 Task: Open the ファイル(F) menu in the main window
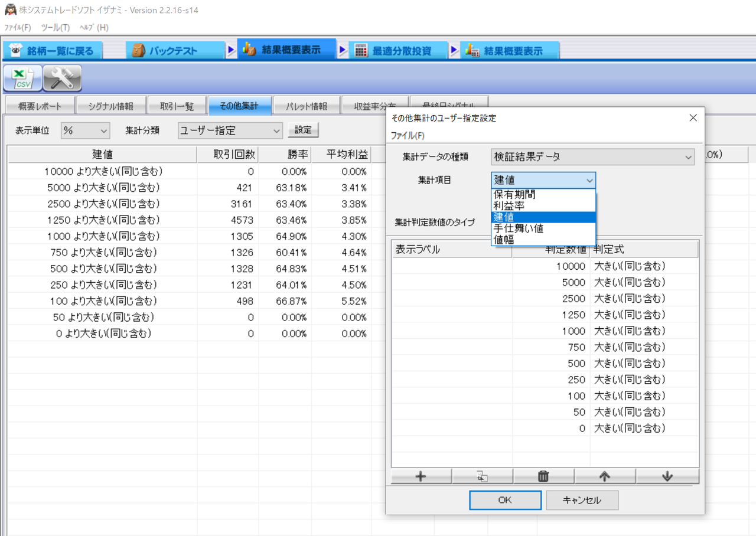pos(18,28)
